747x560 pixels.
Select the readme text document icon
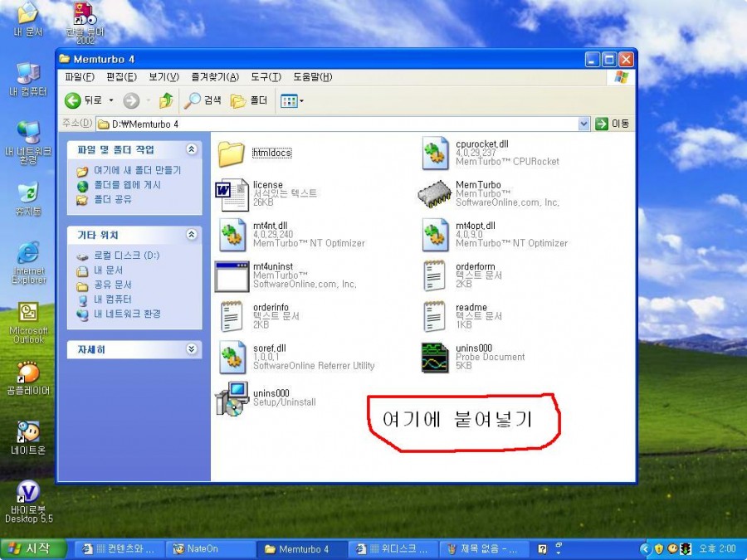[434, 316]
